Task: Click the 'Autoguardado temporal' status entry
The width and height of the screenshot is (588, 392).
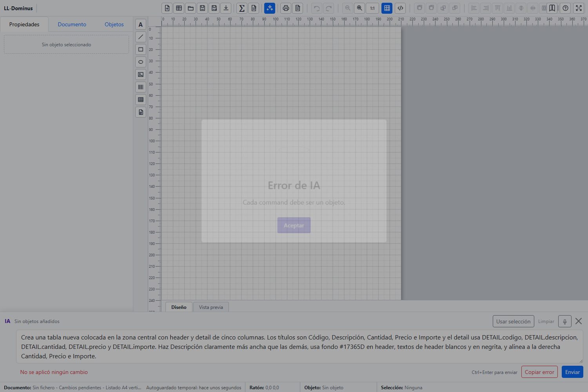Action: [x=194, y=387]
